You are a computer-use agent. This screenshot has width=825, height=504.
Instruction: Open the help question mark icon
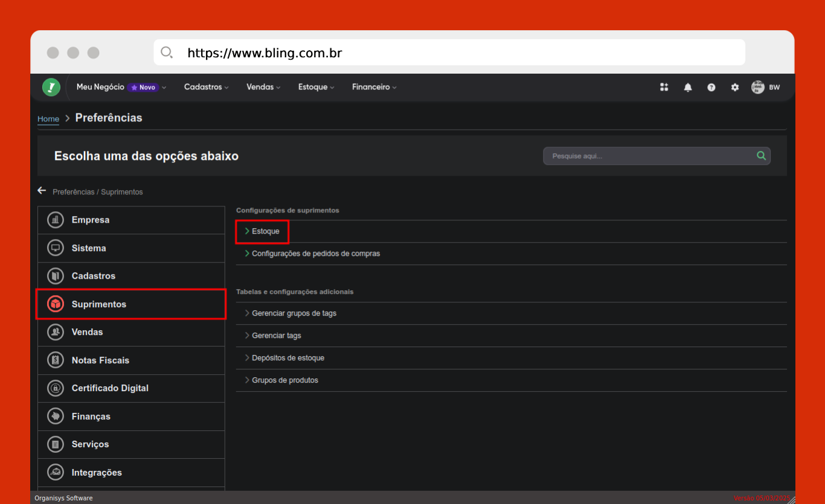(x=711, y=88)
